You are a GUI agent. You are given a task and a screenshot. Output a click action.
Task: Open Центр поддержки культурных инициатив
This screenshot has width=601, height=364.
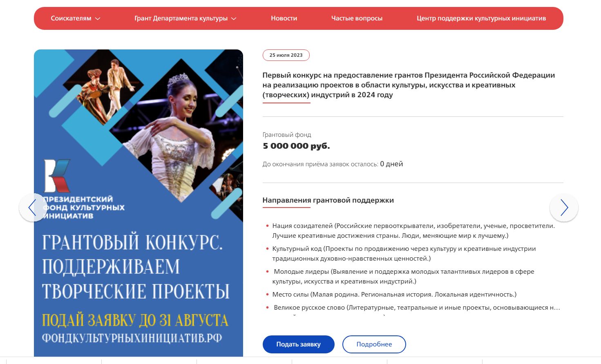(481, 18)
